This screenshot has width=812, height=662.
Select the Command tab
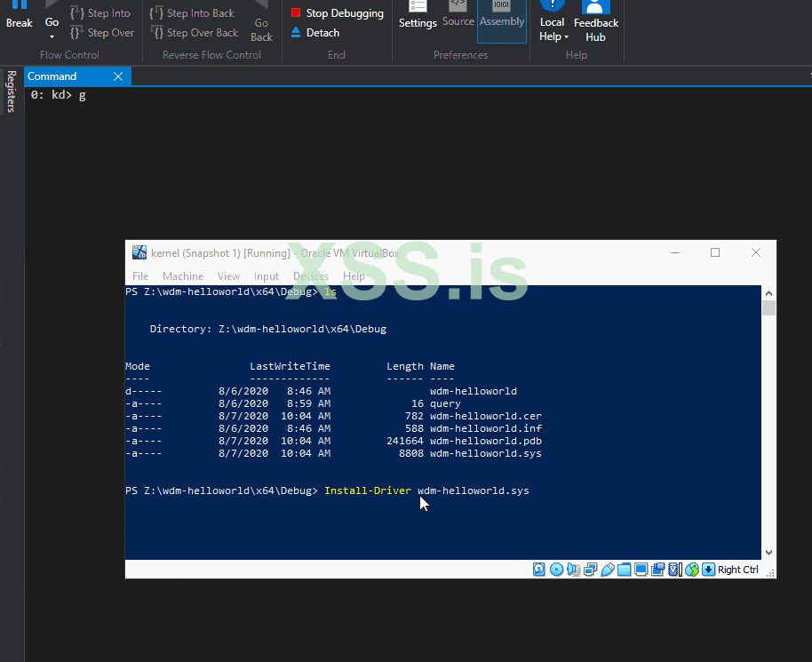52,76
